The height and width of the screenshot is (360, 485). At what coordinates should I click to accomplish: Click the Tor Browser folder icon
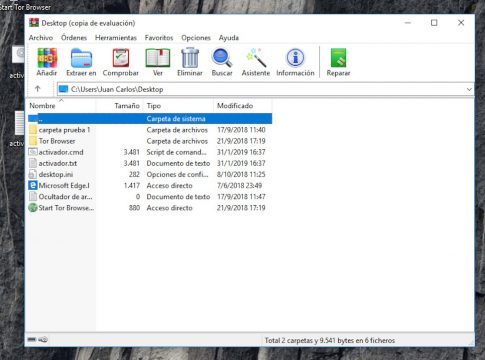coord(33,141)
